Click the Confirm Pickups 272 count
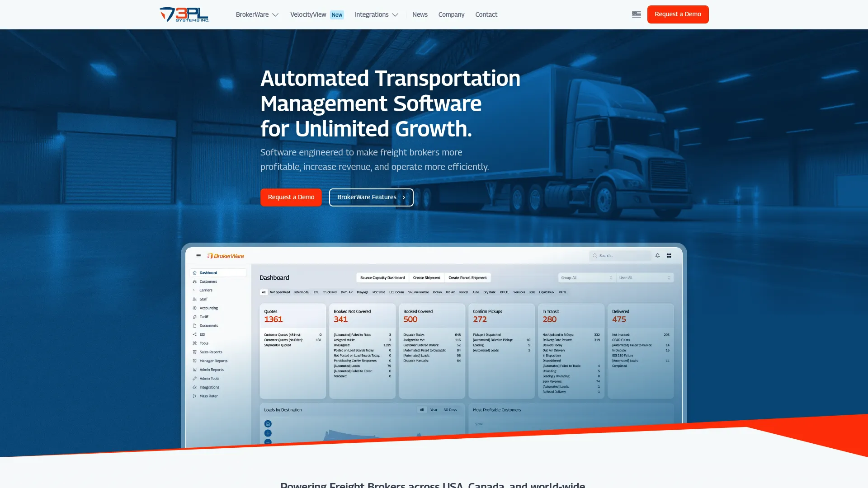 [480, 319]
